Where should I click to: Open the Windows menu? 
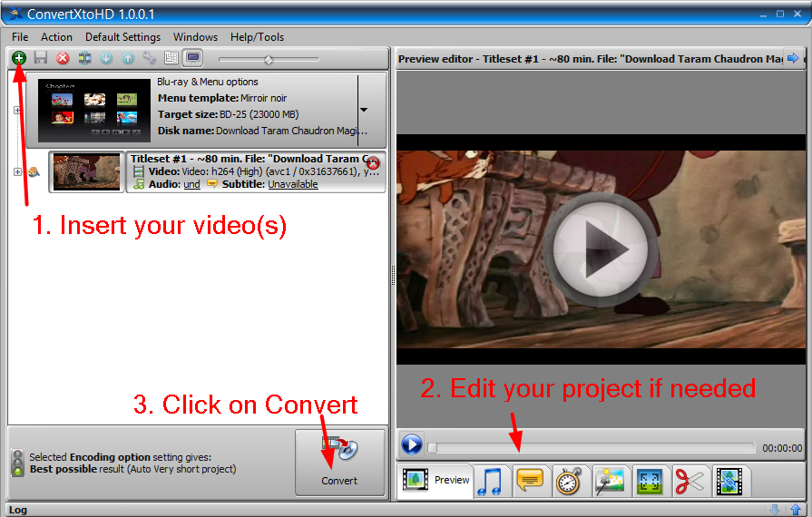click(x=195, y=37)
